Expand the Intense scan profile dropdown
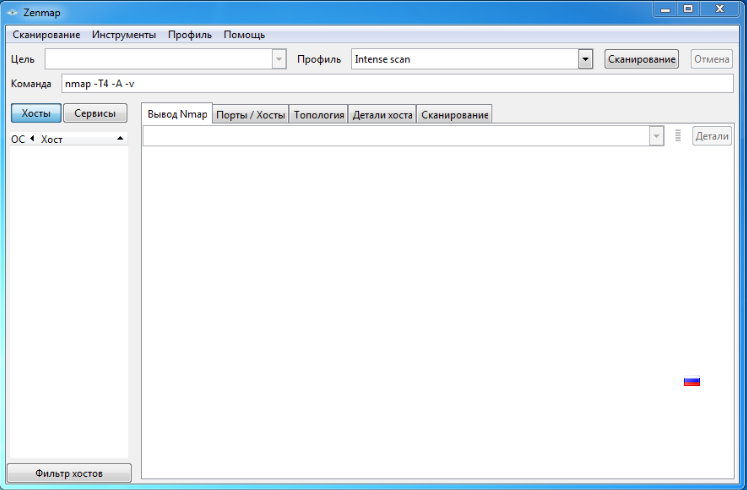 tap(585, 59)
